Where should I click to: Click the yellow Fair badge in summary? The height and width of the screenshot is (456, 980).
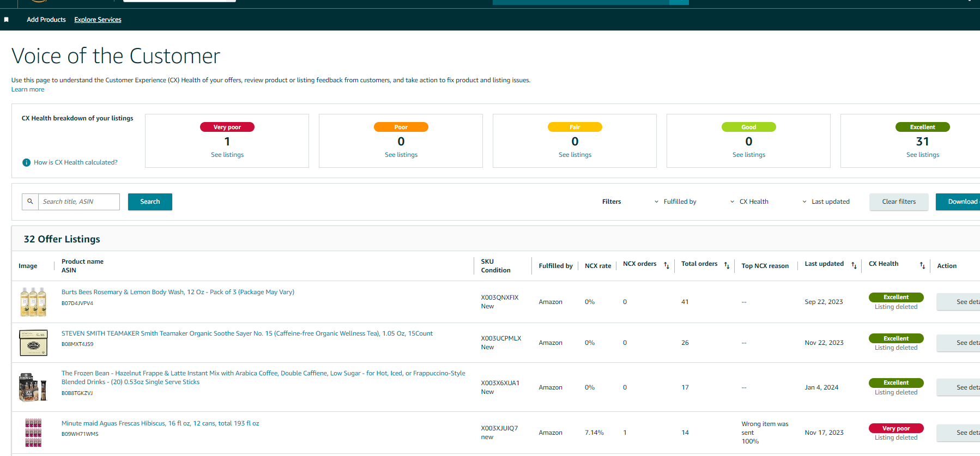[x=575, y=127]
